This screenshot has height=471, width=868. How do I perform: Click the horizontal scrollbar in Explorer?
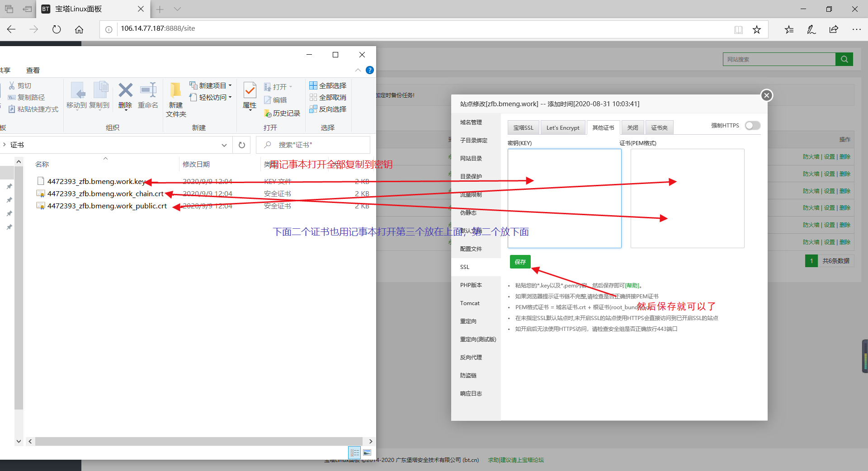(199, 441)
